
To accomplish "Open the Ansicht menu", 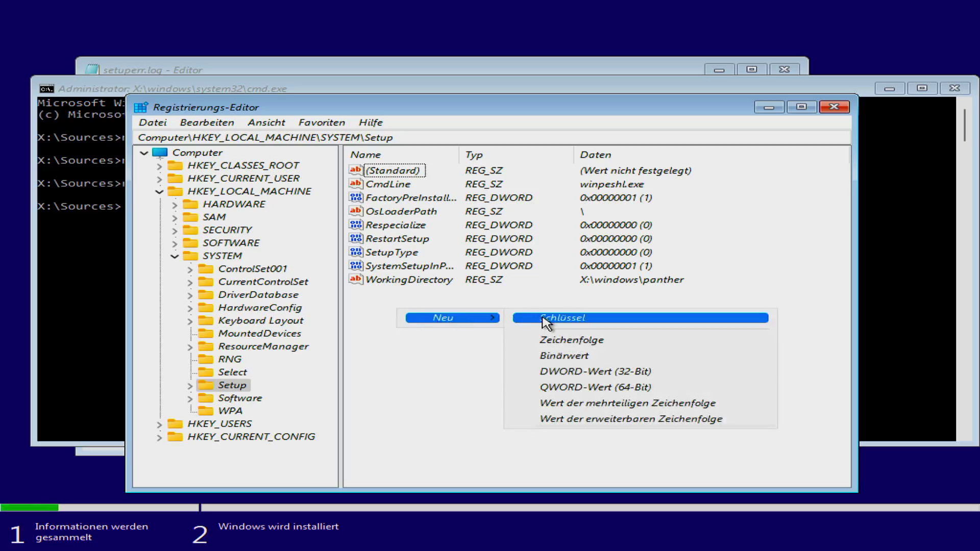I will tap(266, 122).
